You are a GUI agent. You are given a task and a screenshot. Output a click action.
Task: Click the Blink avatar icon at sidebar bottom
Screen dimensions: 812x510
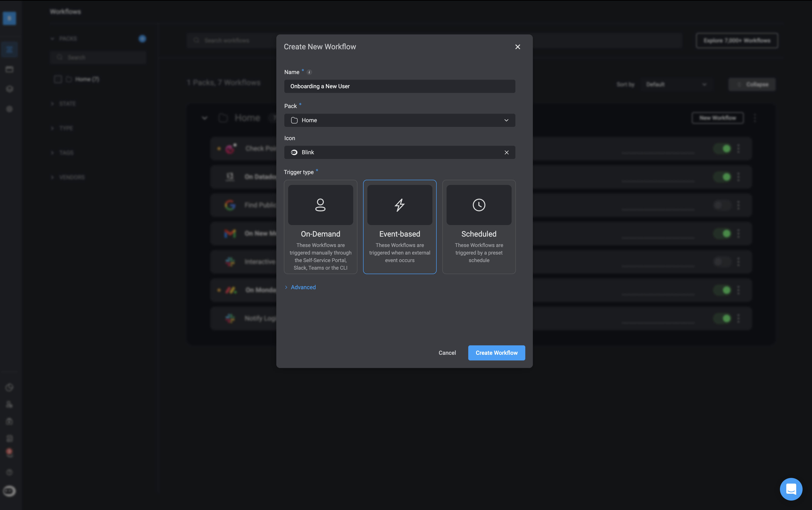click(x=9, y=491)
